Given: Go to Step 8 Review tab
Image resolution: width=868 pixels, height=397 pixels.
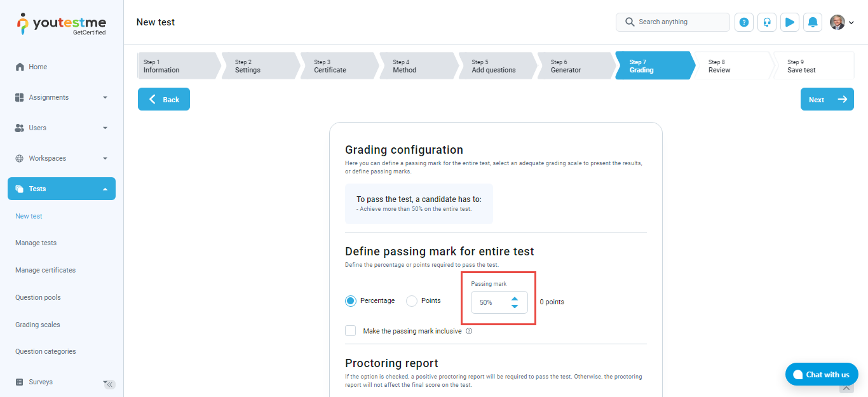Looking at the screenshot, I should pyautogui.click(x=731, y=66).
